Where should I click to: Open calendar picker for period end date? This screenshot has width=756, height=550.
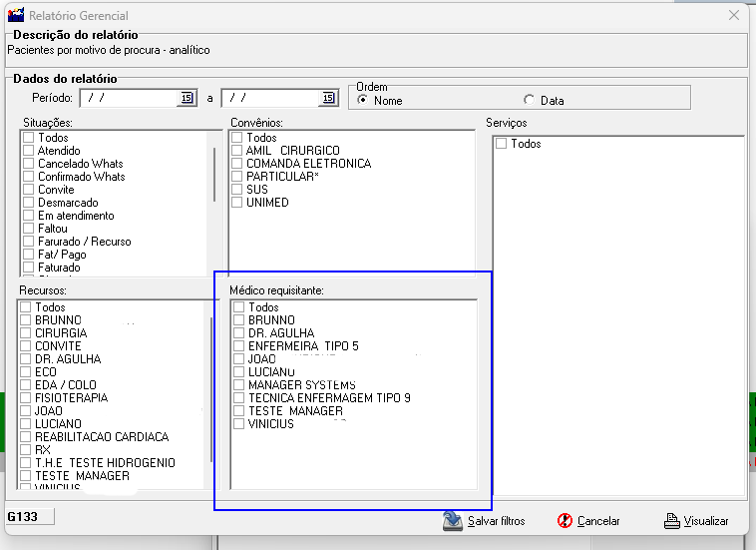tap(328, 98)
